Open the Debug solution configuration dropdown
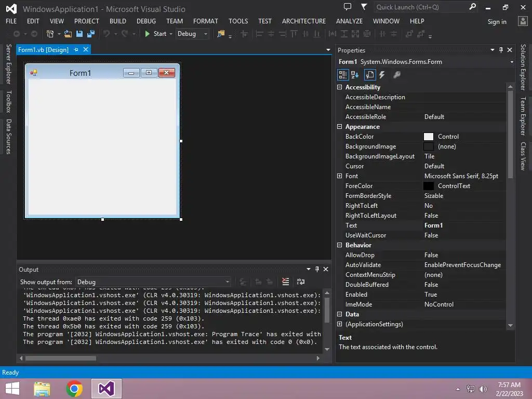The height and width of the screenshot is (399, 532). [x=192, y=34]
